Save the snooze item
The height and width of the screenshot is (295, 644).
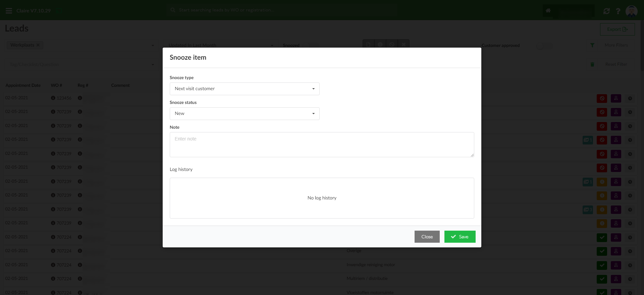click(460, 237)
